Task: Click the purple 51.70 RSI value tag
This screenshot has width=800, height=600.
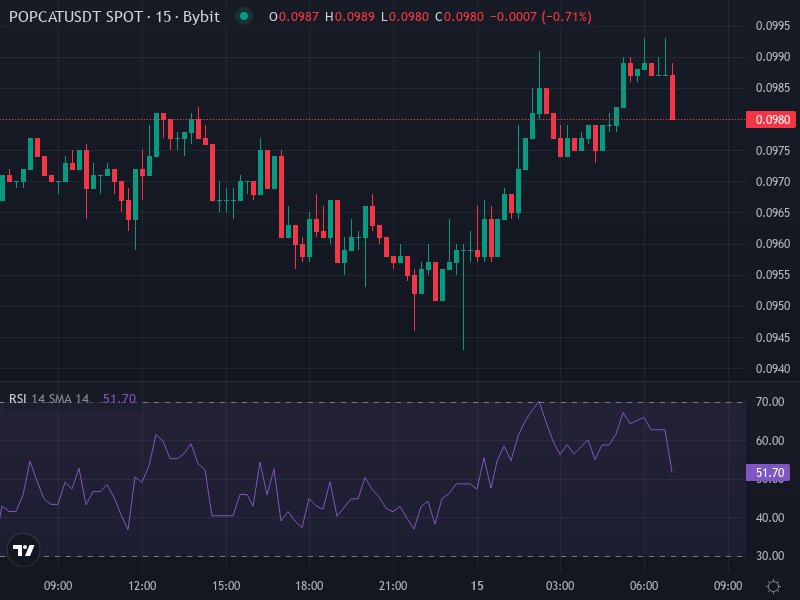Action: click(768, 470)
